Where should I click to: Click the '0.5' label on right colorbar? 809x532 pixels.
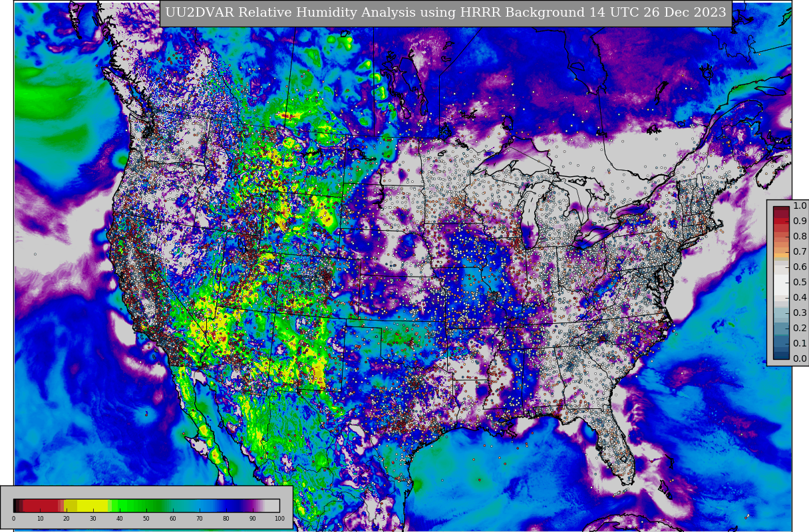click(800, 283)
